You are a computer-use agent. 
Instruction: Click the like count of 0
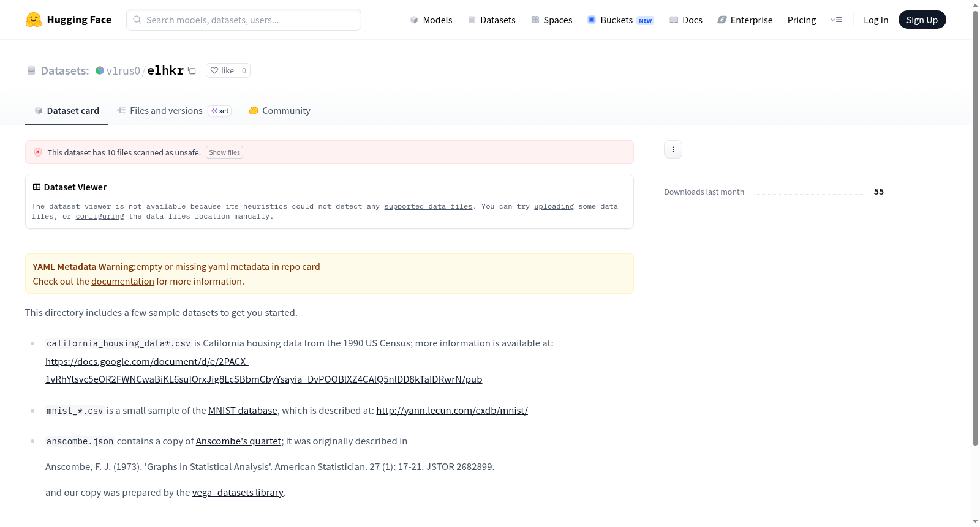(244, 70)
